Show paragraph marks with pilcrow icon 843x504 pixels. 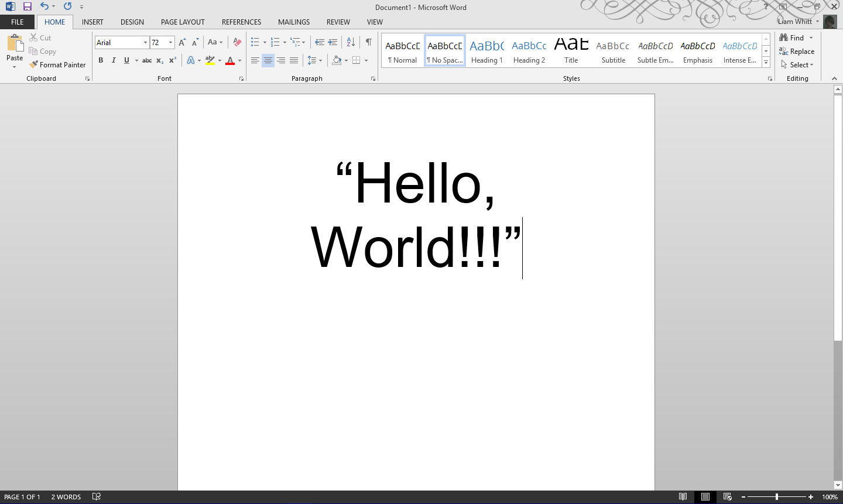[x=368, y=42]
